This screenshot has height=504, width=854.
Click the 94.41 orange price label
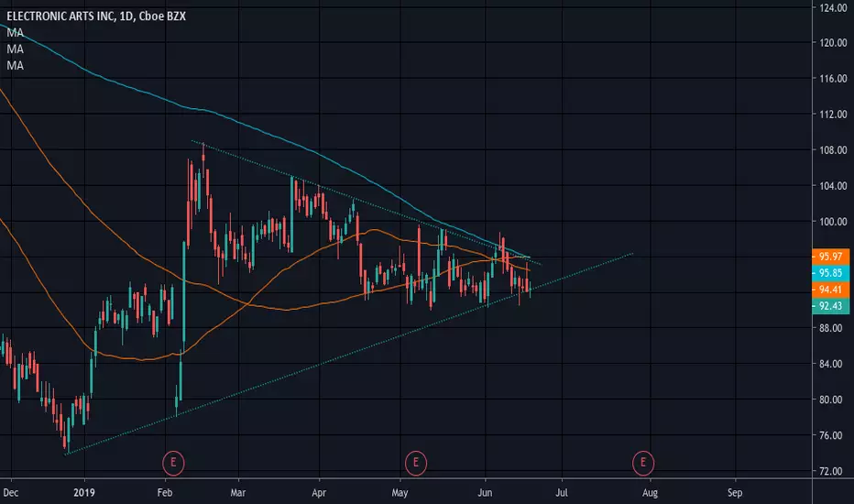[830, 290]
